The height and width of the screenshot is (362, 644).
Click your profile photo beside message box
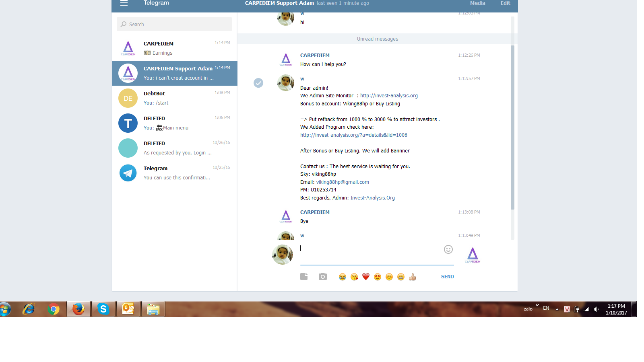coord(283,255)
